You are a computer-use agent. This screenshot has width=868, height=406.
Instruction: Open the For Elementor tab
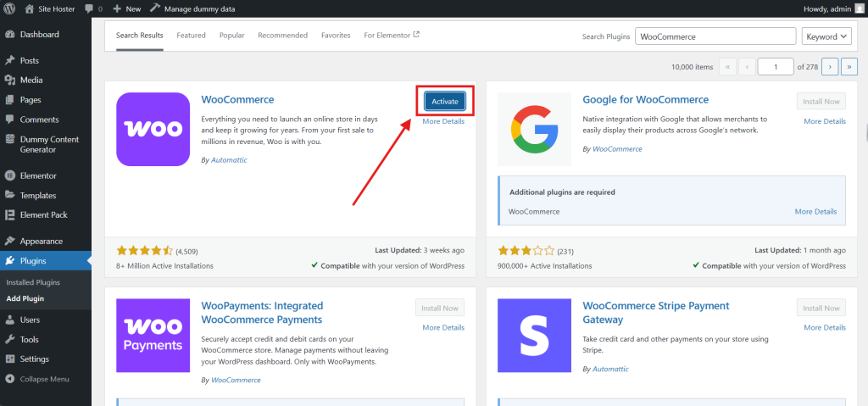[x=392, y=36]
